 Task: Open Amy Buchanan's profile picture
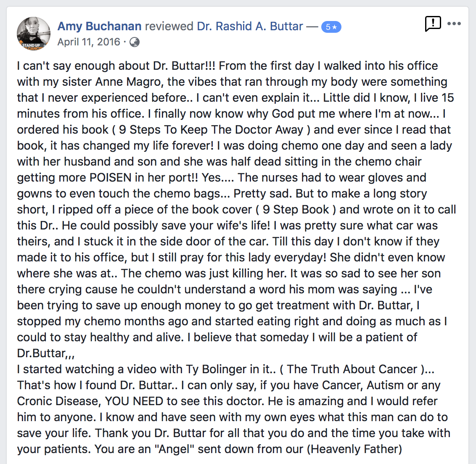(x=33, y=33)
